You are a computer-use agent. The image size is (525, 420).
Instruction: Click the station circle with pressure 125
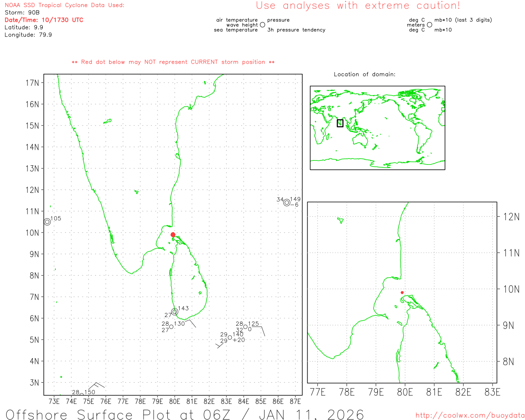tap(245, 327)
